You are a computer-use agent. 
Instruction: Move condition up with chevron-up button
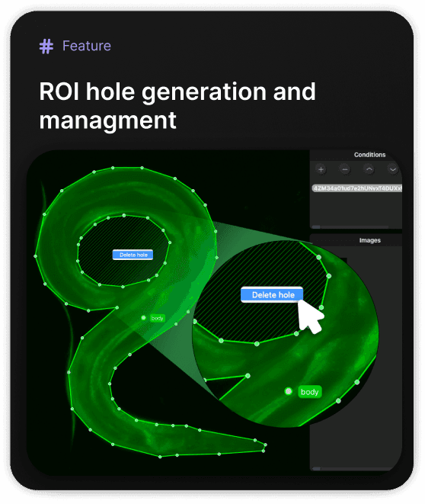(x=369, y=169)
